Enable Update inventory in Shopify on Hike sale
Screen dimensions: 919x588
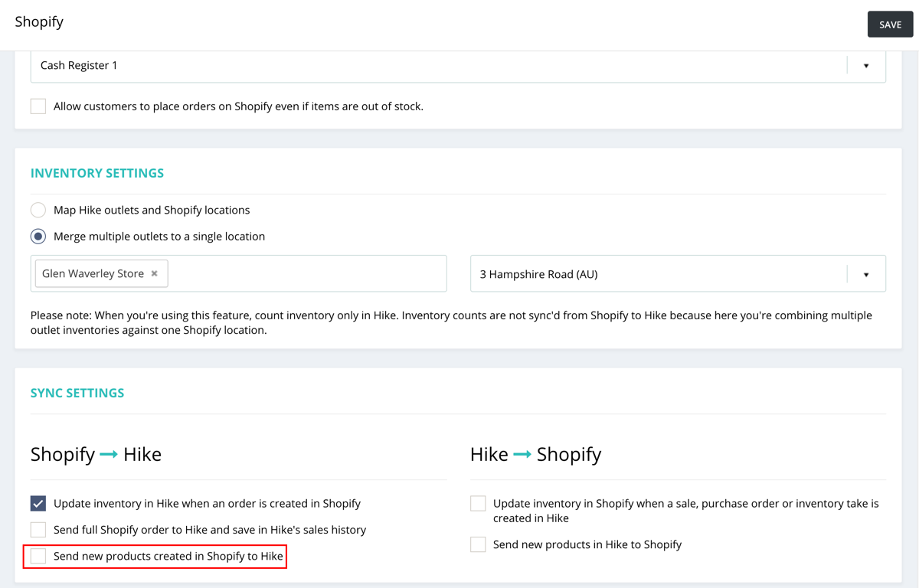click(x=478, y=504)
